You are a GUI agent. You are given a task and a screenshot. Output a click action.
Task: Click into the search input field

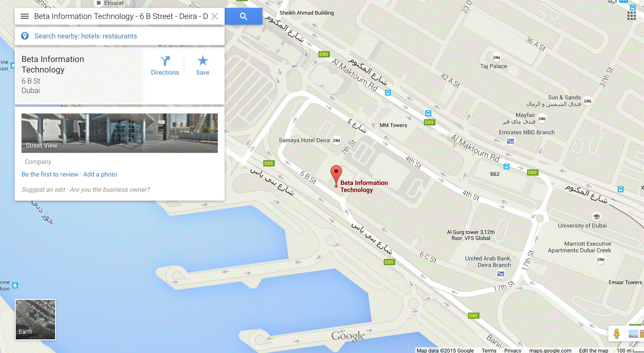pyautogui.click(x=121, y=16)
